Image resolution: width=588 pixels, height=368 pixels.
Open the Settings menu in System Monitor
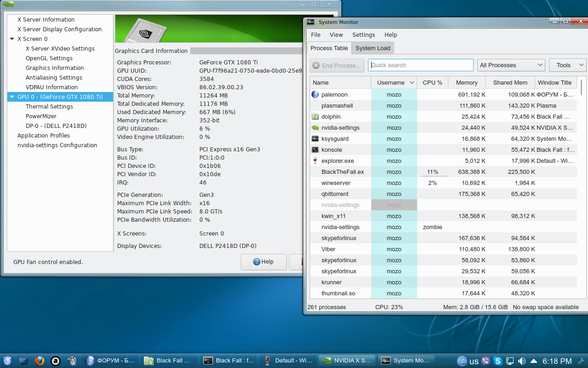(364, 35)
